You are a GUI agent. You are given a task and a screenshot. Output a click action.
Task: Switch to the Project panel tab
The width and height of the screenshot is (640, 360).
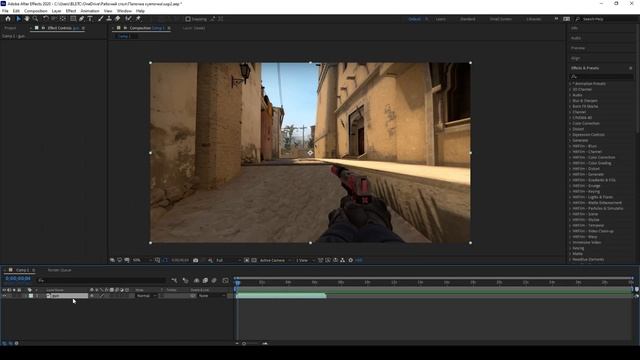tap(10, 28)
